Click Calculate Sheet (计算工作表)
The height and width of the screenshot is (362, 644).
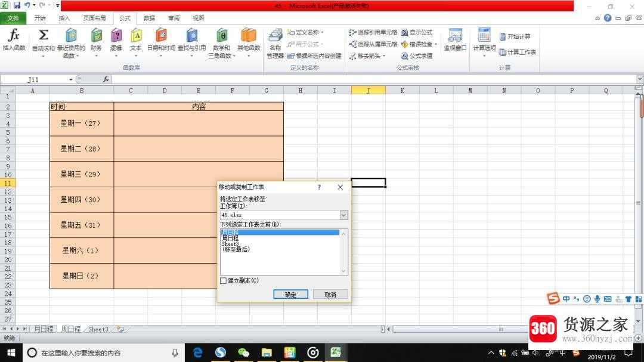click(x=518, y=52)
